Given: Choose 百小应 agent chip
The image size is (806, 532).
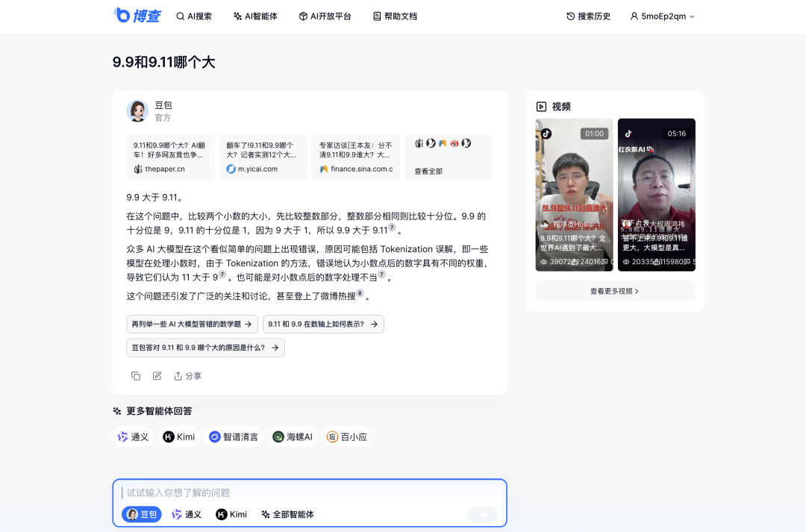Looking at the screenshot, I should tap(347, 437).
